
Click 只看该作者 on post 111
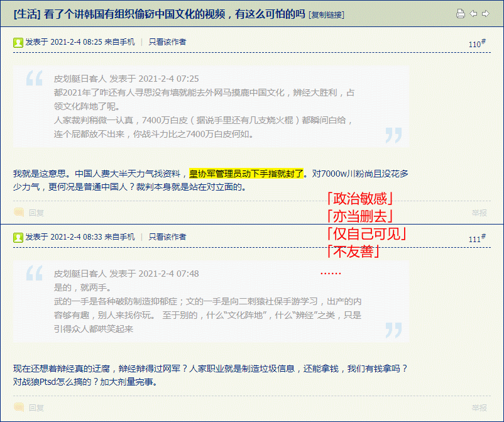click(167, 236)
